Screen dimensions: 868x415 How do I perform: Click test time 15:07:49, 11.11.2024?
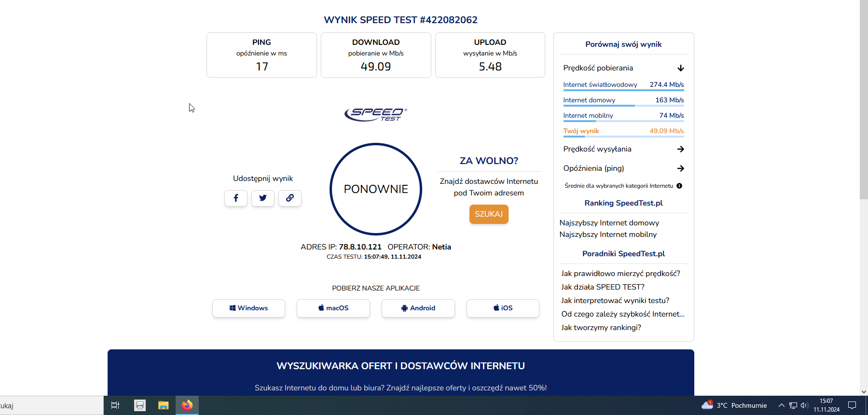(x=393, y=257)
